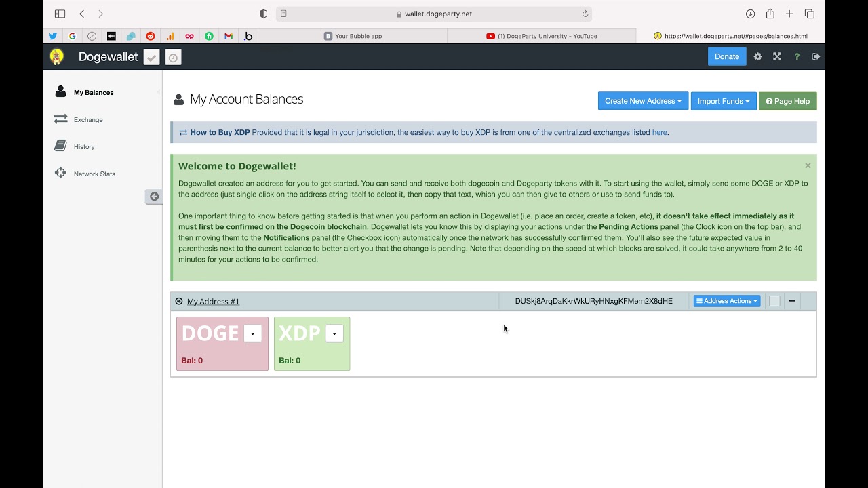Open the Create New Address dropdown
868x488 pixels.
pos(643,101)
